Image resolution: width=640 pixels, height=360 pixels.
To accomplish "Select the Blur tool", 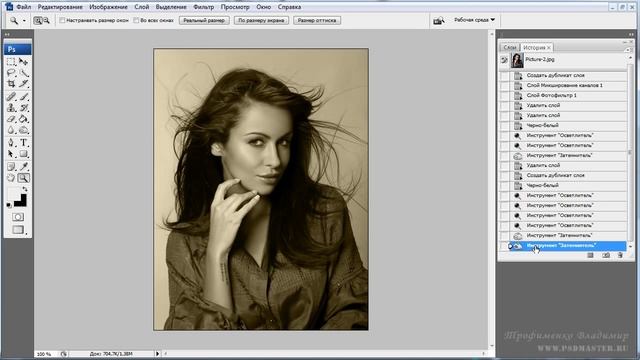I will coord(11,130).
